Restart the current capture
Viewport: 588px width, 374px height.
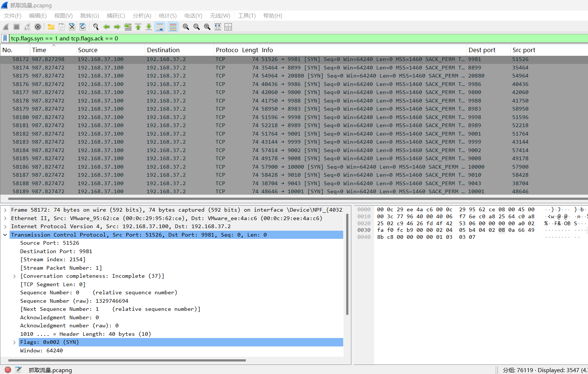click(x=27, y=27)
